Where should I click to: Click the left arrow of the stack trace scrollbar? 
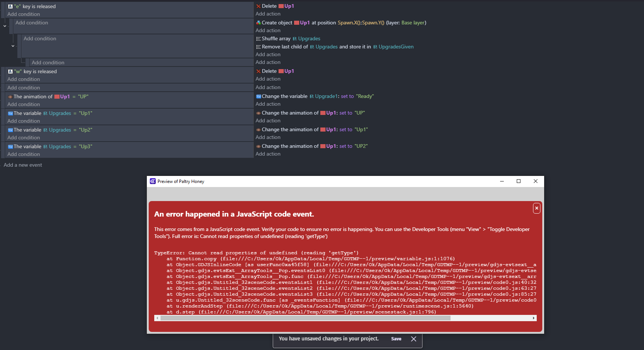pyautogui.click(x=157, y=318)
